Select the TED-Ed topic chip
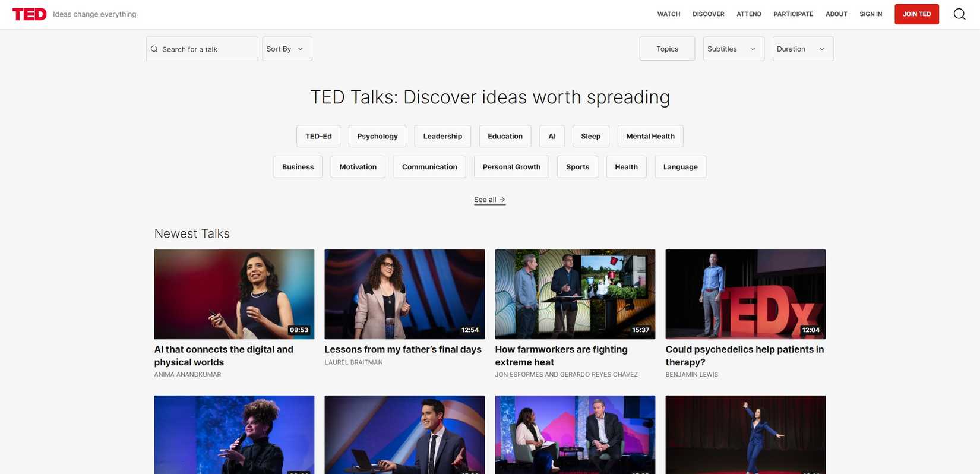This screenshot has width=980, height=474. point(318,136)
